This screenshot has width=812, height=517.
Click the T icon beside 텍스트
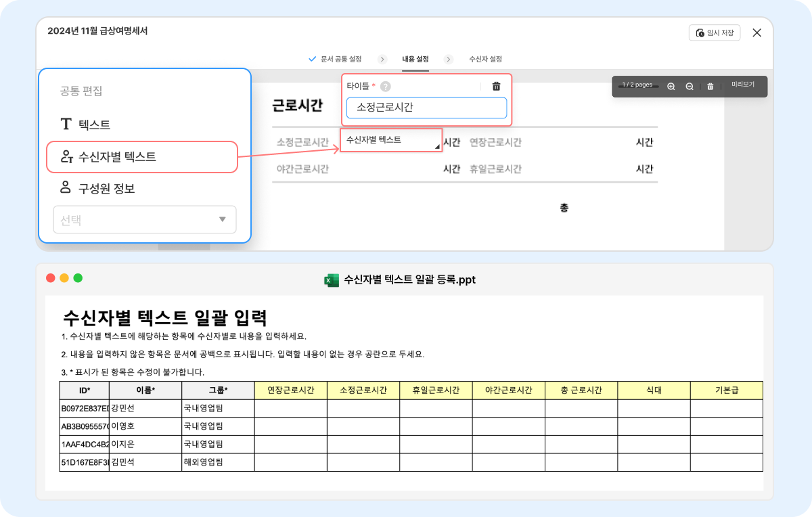[x=66, y=125]
